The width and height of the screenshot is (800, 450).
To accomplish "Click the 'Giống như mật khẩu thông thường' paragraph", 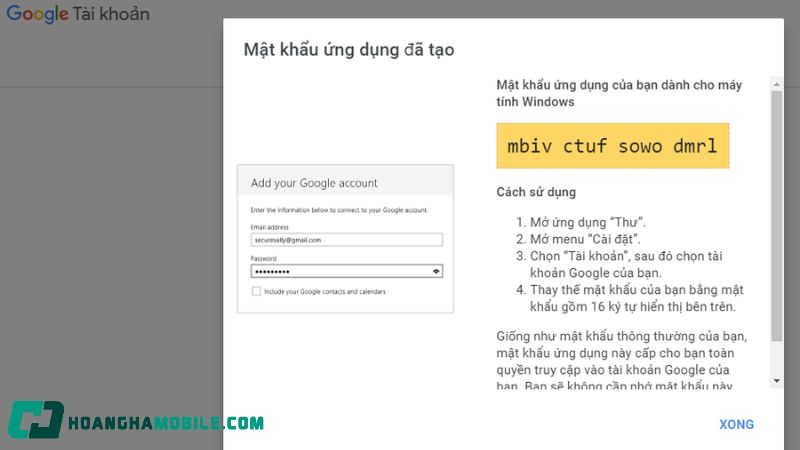I will [621, 361].
